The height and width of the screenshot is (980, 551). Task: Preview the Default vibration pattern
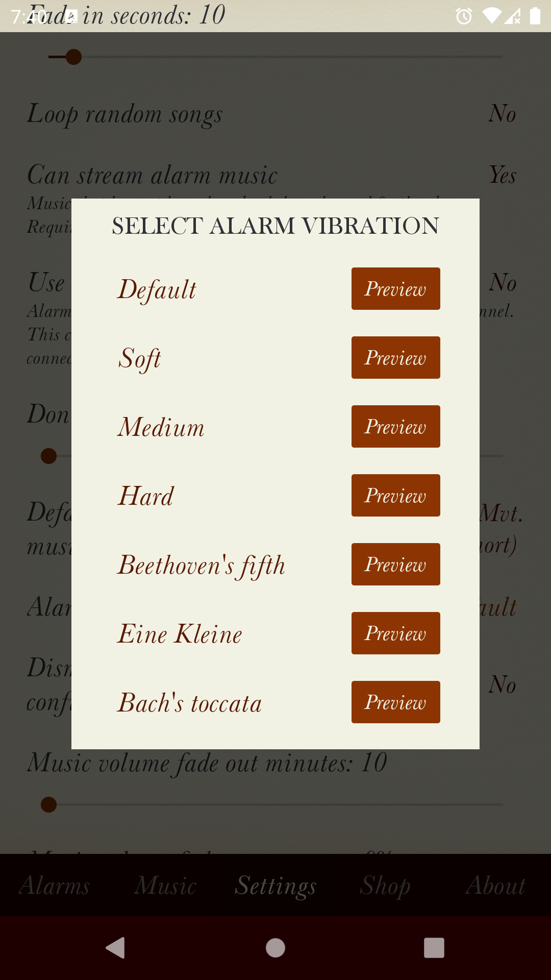coord(396,289)
